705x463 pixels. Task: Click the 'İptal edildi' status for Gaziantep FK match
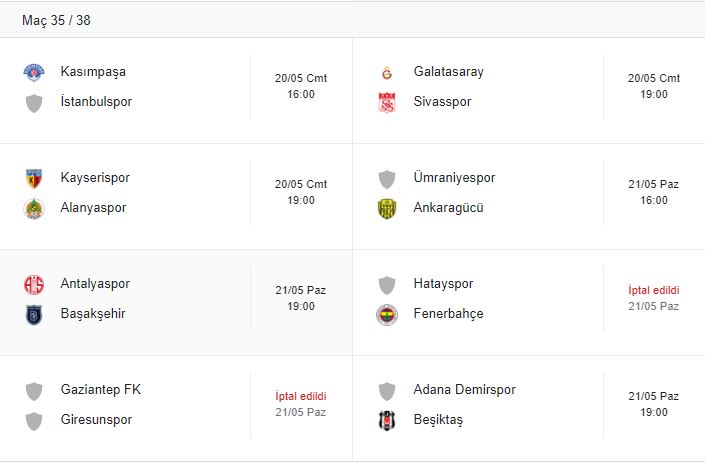pos(301,396)
